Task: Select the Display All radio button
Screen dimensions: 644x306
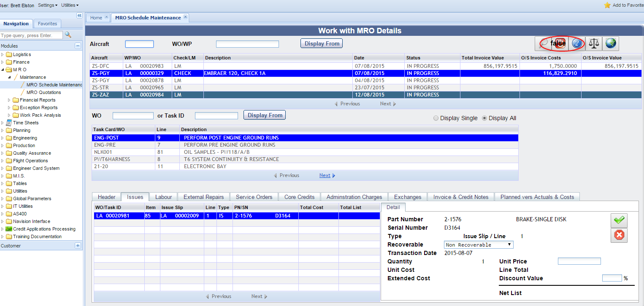Action: coord(484,118)
